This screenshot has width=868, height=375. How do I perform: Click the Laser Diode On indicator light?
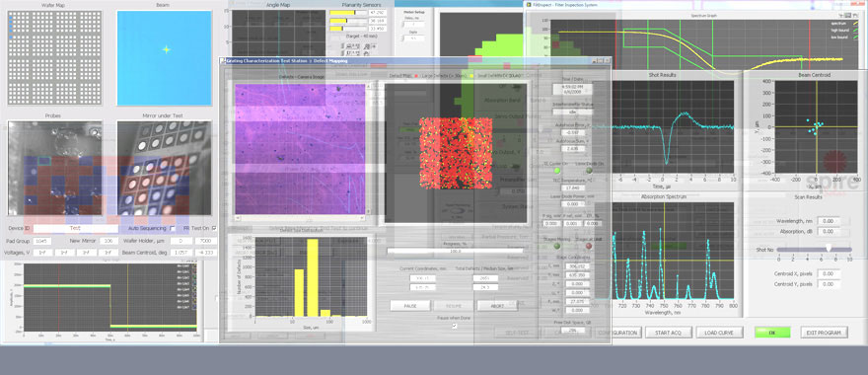click(x=589, y=171)
